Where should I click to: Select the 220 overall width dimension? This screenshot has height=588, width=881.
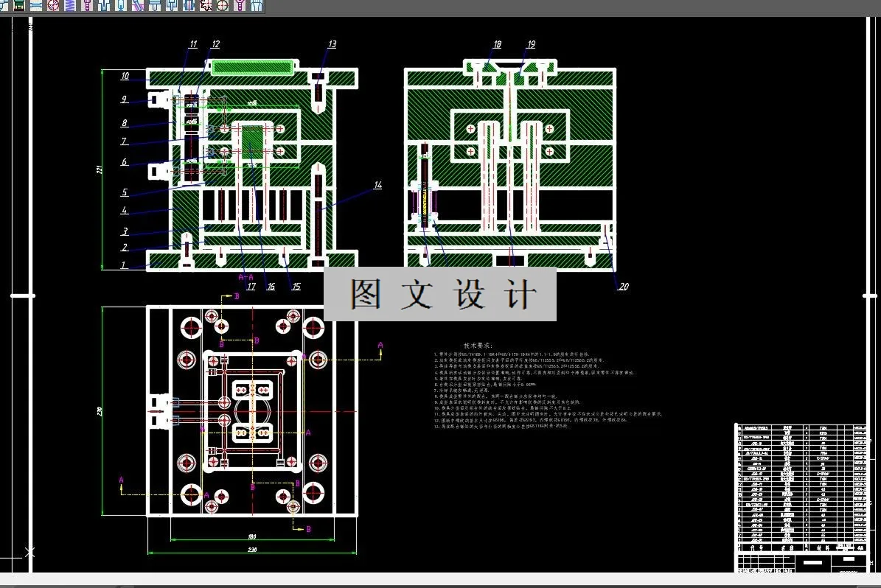point(251,549)
